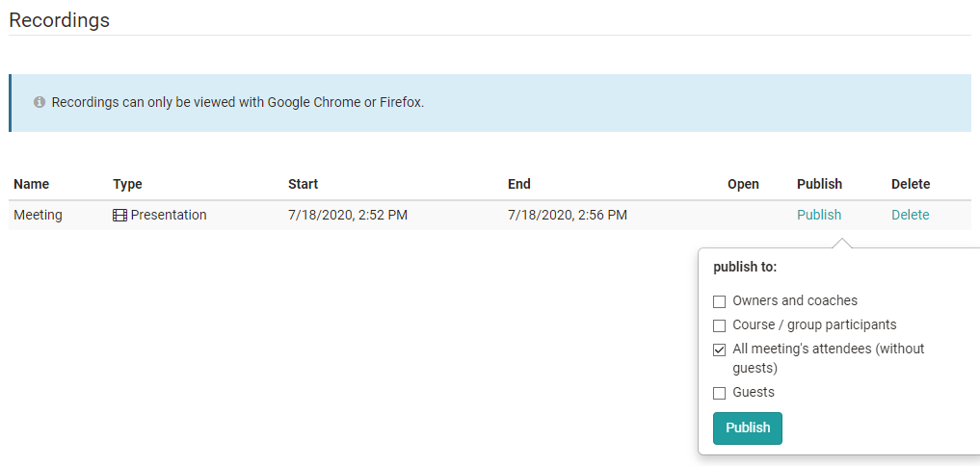Uncheck All meeting's attendees checkbox
Screen dimensions: 980x466
coord(719,349)
